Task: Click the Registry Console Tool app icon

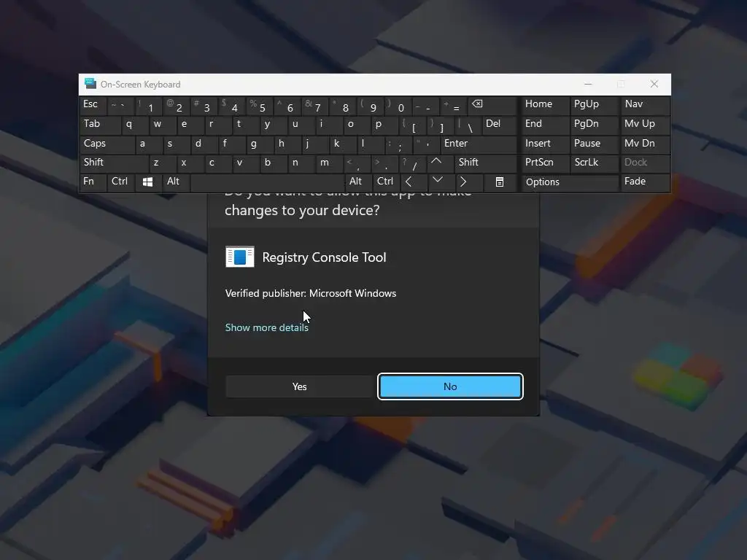Action: [x=239, y=257]
